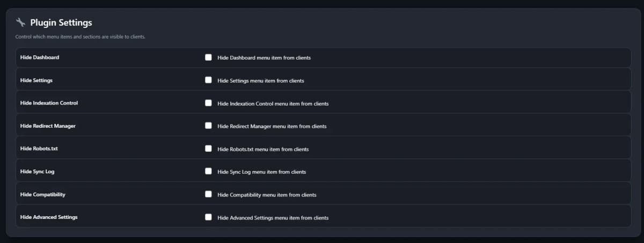Activate the Hide Advanced Settings checkbox
The width and height of the screenshot is (644, 243).
click(208, 217)
